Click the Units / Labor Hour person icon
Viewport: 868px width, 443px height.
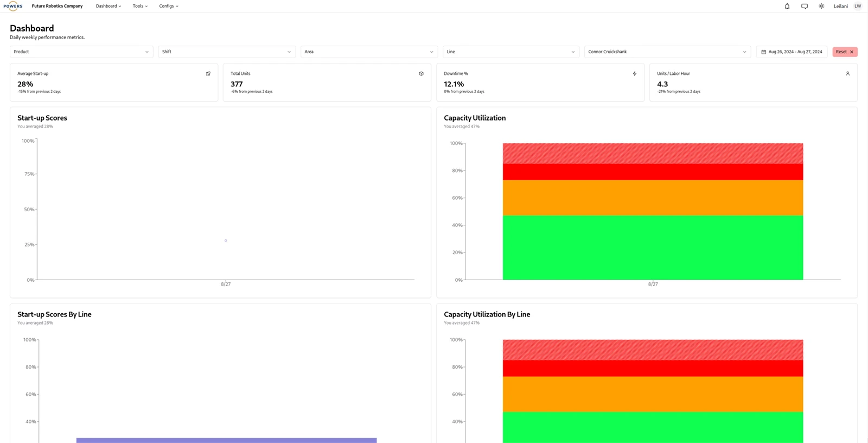tap(848, 74)
